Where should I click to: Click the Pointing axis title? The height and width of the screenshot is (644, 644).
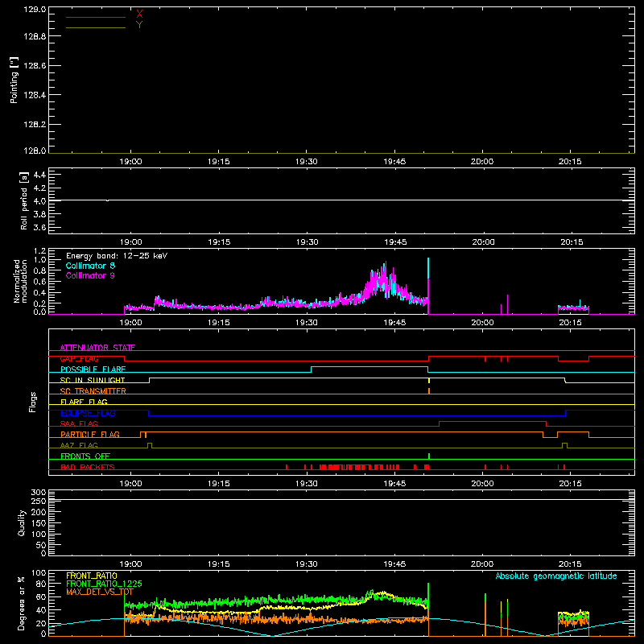[14, 80]
